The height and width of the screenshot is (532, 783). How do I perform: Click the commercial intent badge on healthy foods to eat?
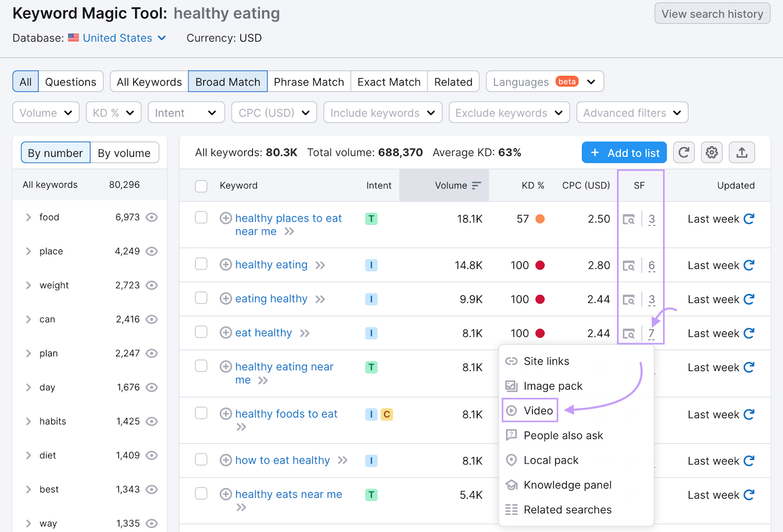click(x=387, y=414)
